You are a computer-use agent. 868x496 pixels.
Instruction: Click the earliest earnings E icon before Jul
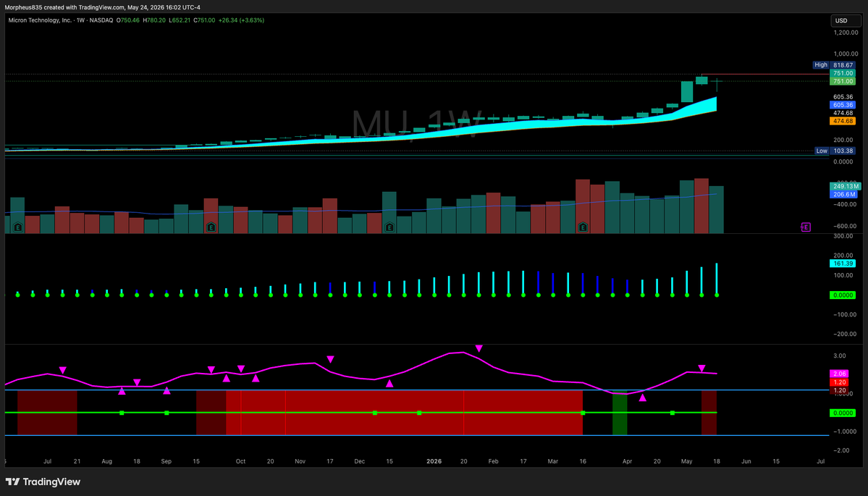[x=17, y=227]
